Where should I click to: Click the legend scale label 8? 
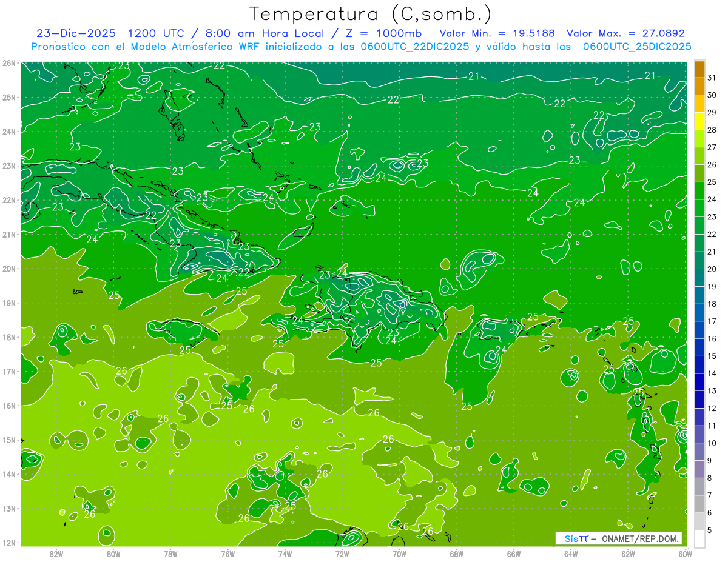710,478
